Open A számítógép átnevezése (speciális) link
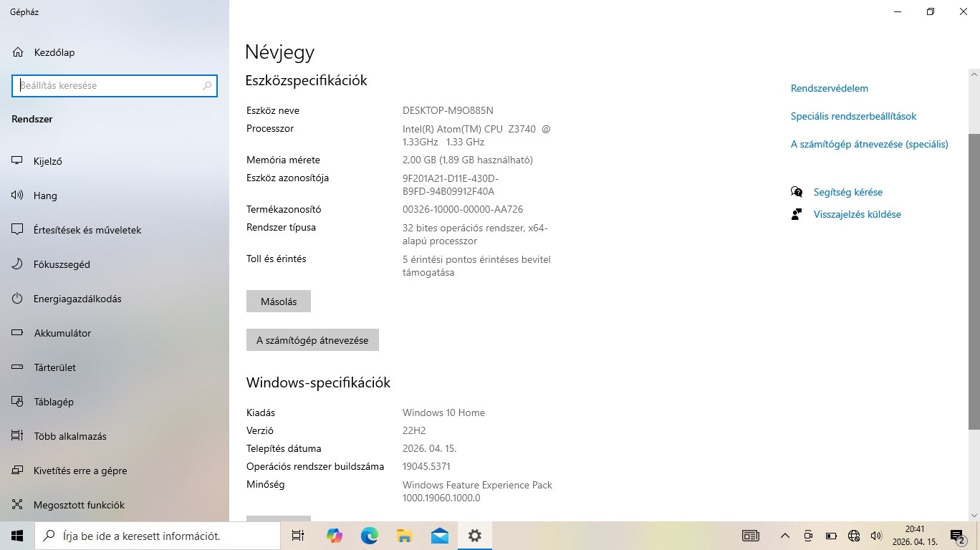The height and width of the screenshot is (550, 980). [x=870, y=144]
